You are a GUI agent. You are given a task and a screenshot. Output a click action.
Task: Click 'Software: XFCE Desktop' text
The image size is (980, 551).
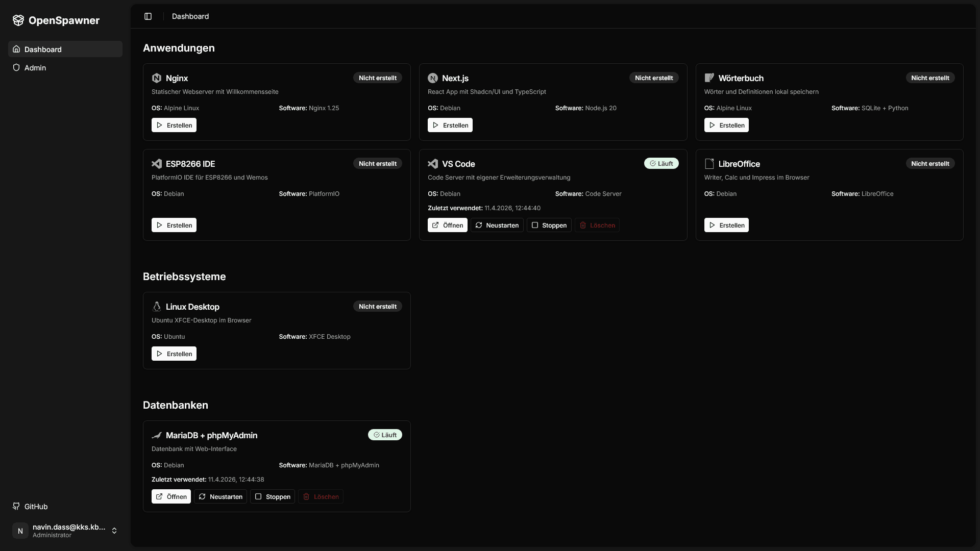314,337
